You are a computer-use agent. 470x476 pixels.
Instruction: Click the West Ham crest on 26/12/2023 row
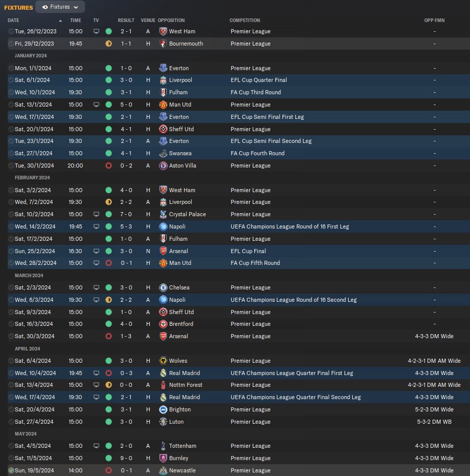pos(163,31)
